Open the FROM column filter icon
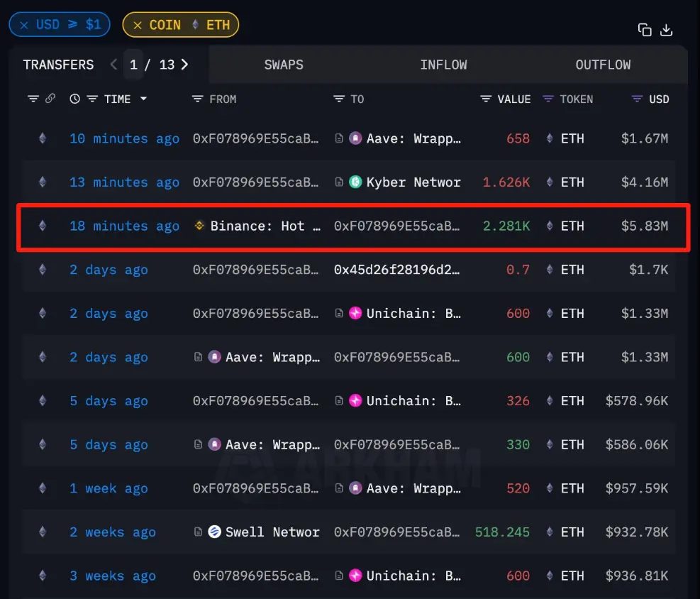The width and height of the screenshot is (700, 599). point(197,99)
